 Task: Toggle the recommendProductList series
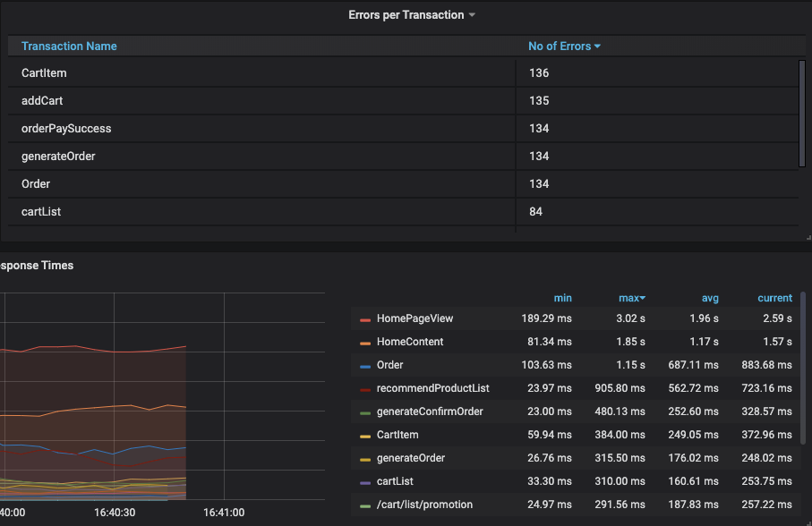tap(433, 388)
